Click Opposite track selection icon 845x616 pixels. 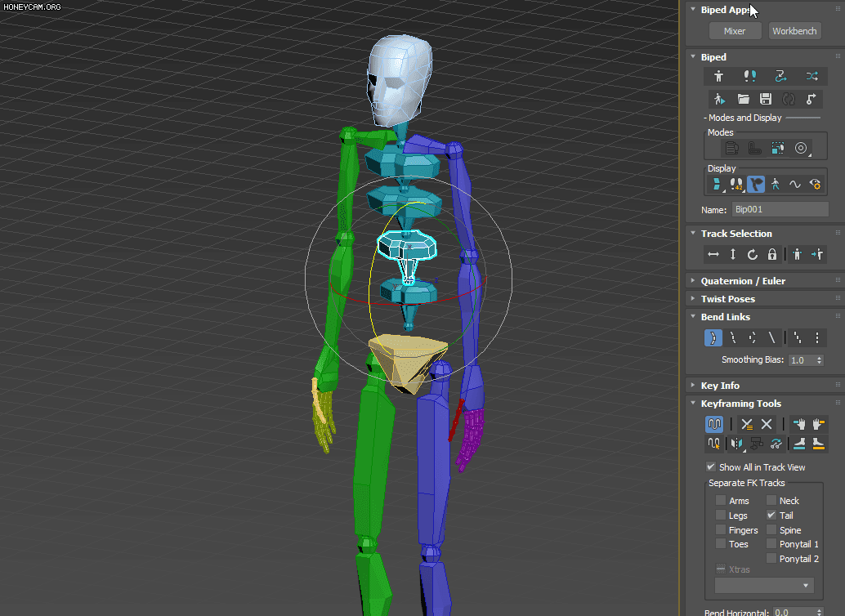click(x=817, y=254)
